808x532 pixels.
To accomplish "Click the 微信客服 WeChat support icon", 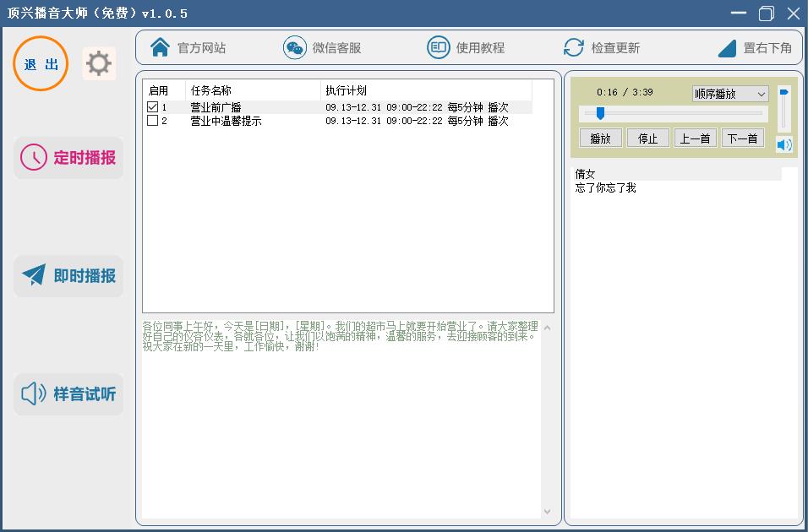I will [x=295, y=47].
